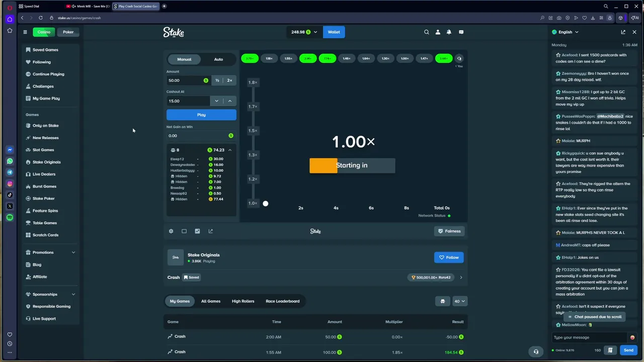Double the bet amount with 2×
This screenshot has width=644, height=362.
[x=230, y=80]
